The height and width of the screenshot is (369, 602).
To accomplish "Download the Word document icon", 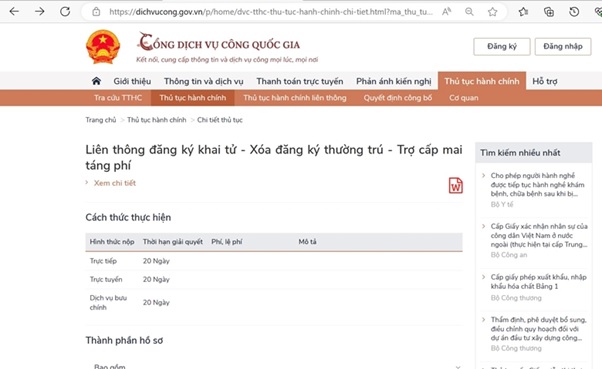I will point(456,185).
